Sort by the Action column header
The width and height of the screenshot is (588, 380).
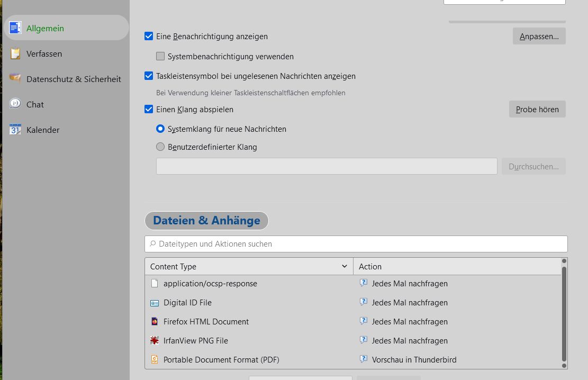(455, 266)
